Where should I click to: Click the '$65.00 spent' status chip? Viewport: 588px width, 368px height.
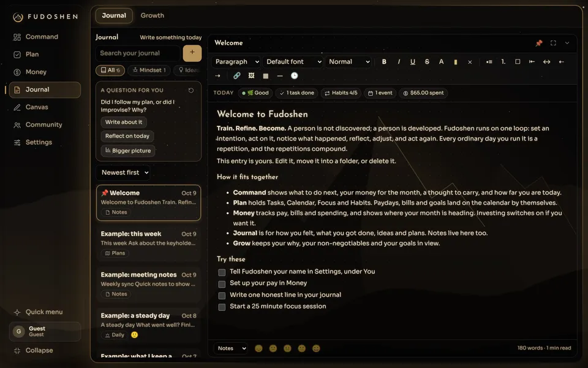pyautogui.click(x=423, y=93)
